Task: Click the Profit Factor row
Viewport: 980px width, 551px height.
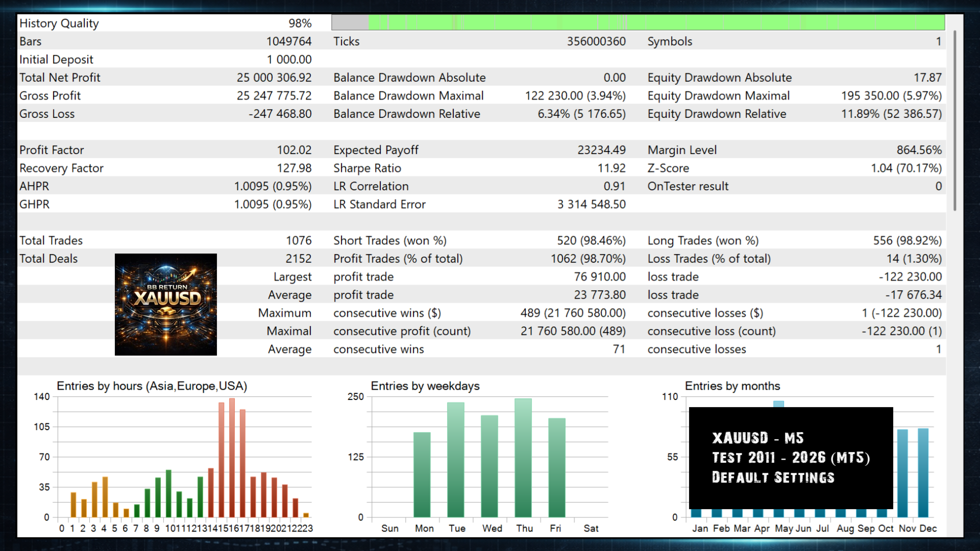Action: [x=153, y=149]
